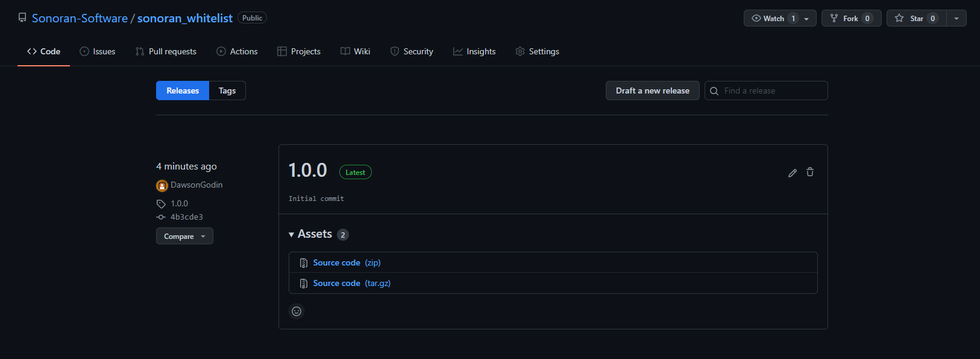
Task: Click the DawsonGodin avatar
Action: 162,185
